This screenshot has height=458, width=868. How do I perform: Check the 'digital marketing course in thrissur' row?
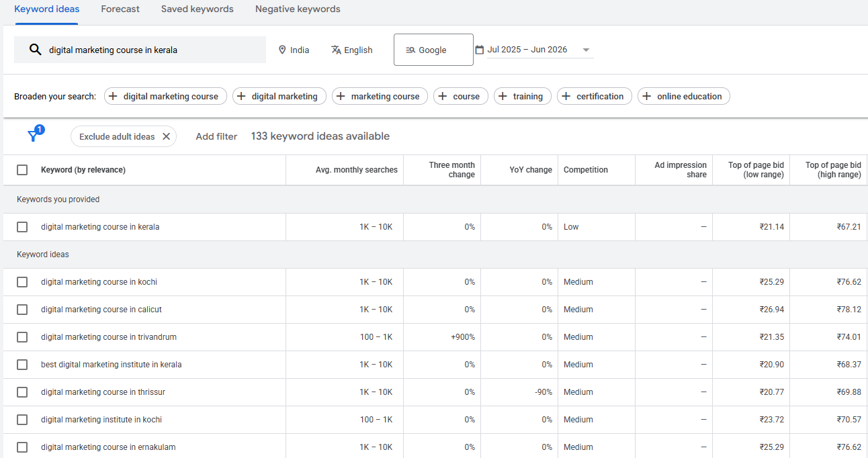coord(22,392)
